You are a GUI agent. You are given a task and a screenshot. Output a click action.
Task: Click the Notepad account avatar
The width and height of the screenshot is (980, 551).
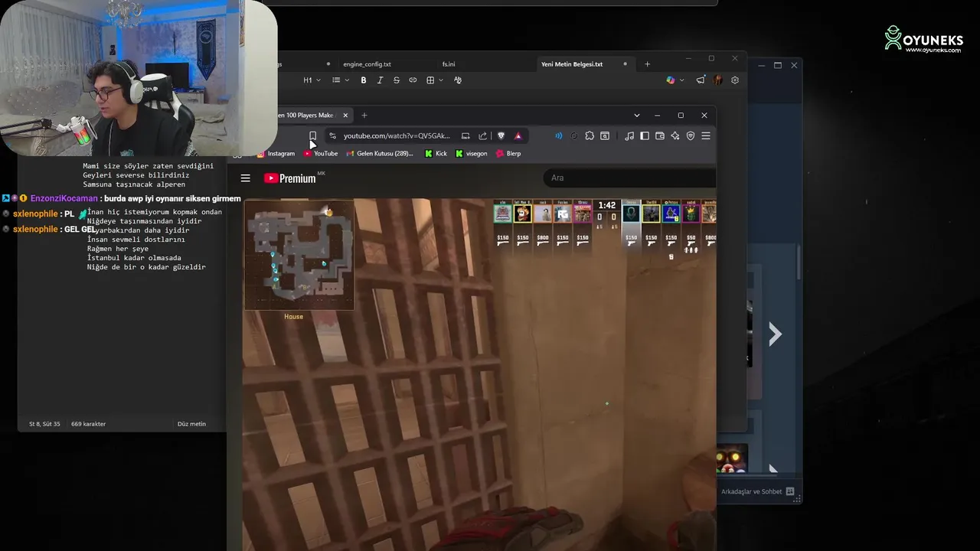[717, 80]
